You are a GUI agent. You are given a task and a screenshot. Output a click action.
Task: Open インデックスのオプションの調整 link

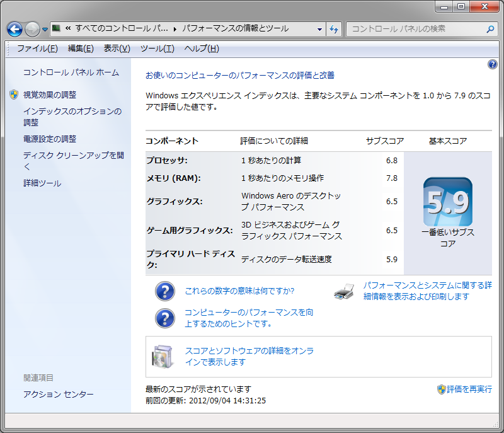coord(72,117)
